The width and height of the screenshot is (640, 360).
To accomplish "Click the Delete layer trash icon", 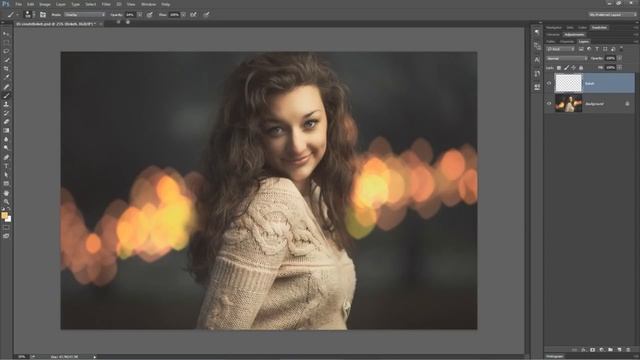I will (628, 350).
